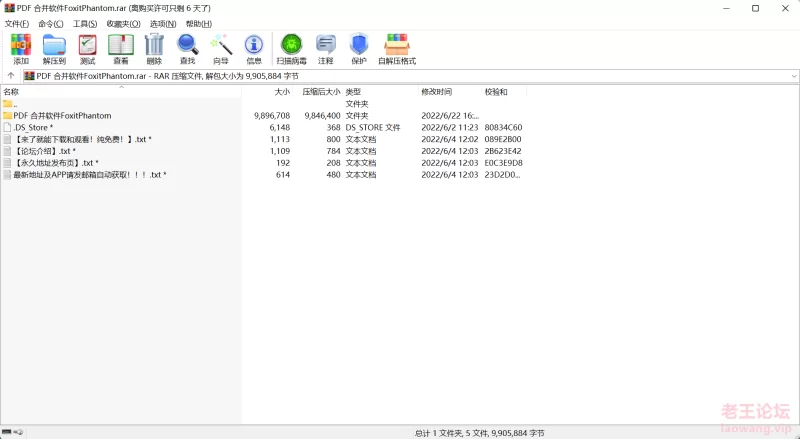The image size is (800, 439).
Task: Open the 帮助(H) menu
Action: 198,24
